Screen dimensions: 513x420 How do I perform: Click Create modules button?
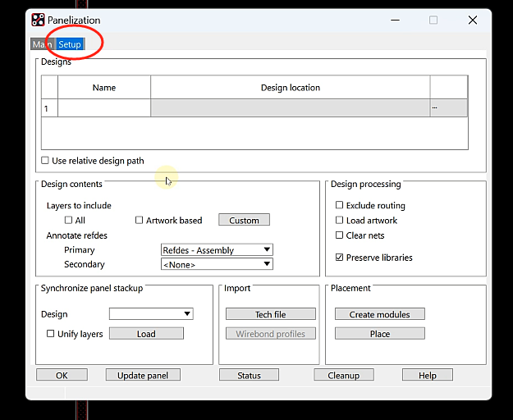tap(380, 314)
